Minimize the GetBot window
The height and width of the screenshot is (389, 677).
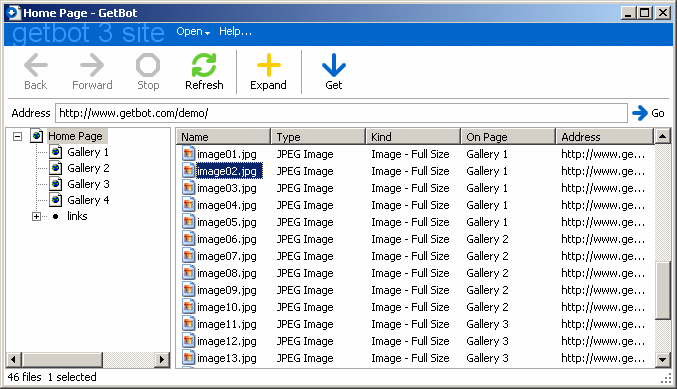tap(628, 13)
